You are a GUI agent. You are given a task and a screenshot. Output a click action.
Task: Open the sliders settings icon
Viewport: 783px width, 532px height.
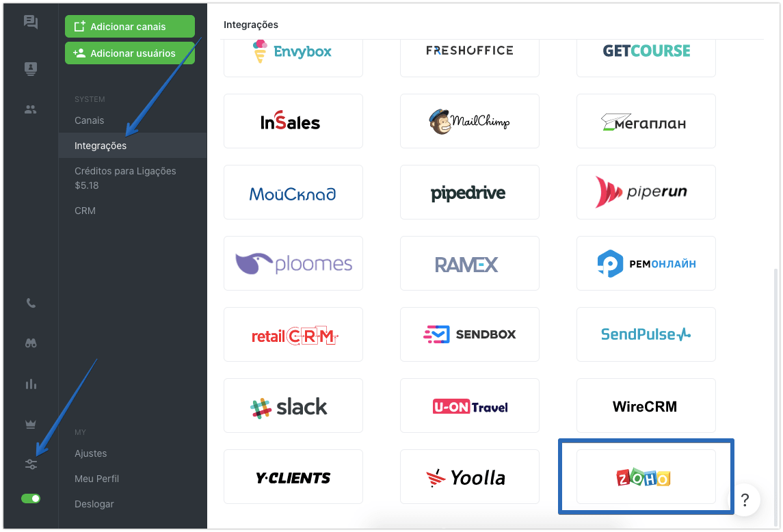tap(31, 464)
